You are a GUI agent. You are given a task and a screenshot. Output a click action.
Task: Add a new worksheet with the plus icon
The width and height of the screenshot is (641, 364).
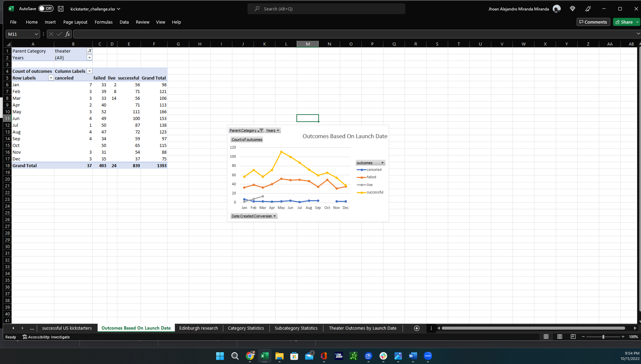click(417, 328)
